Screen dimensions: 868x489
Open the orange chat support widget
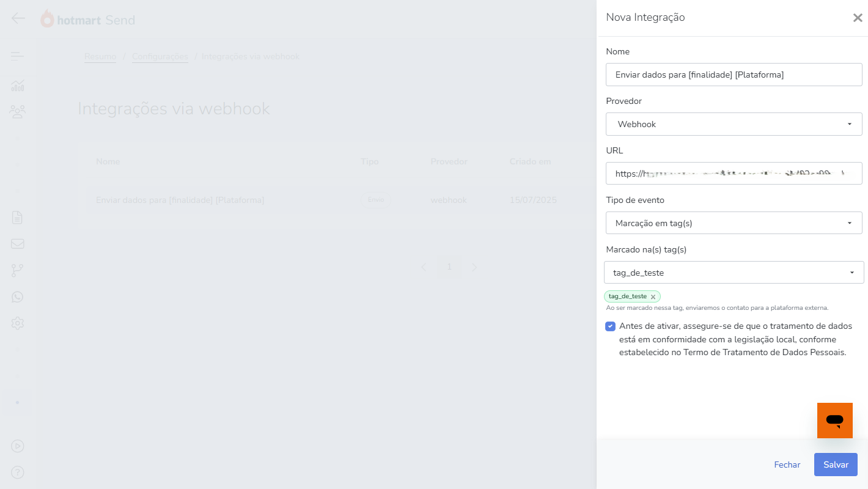pyautogui.click(x=835, y=421)
